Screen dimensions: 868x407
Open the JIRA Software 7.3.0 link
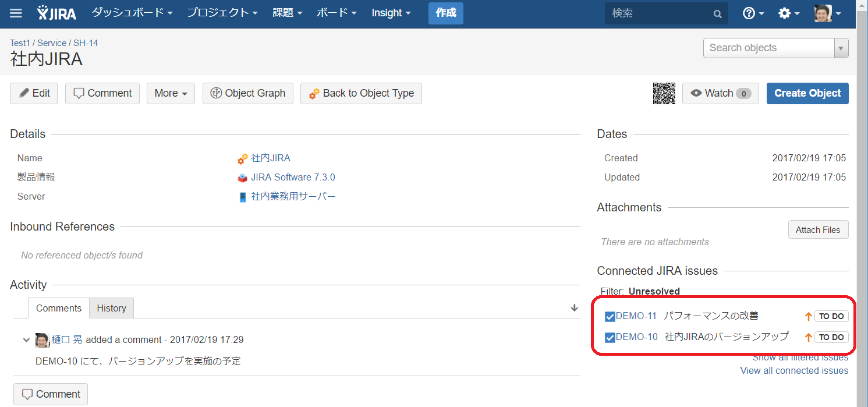click(293, 178)
